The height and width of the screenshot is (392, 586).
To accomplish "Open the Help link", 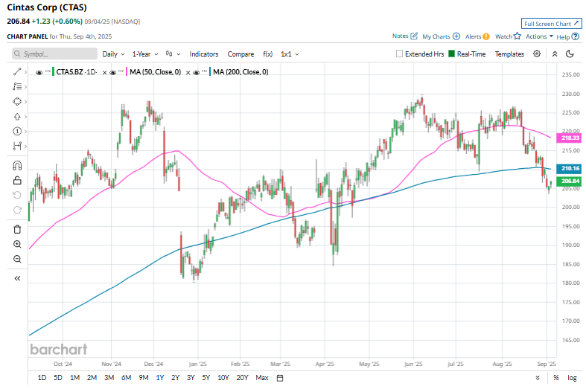I will click(567, 36).
